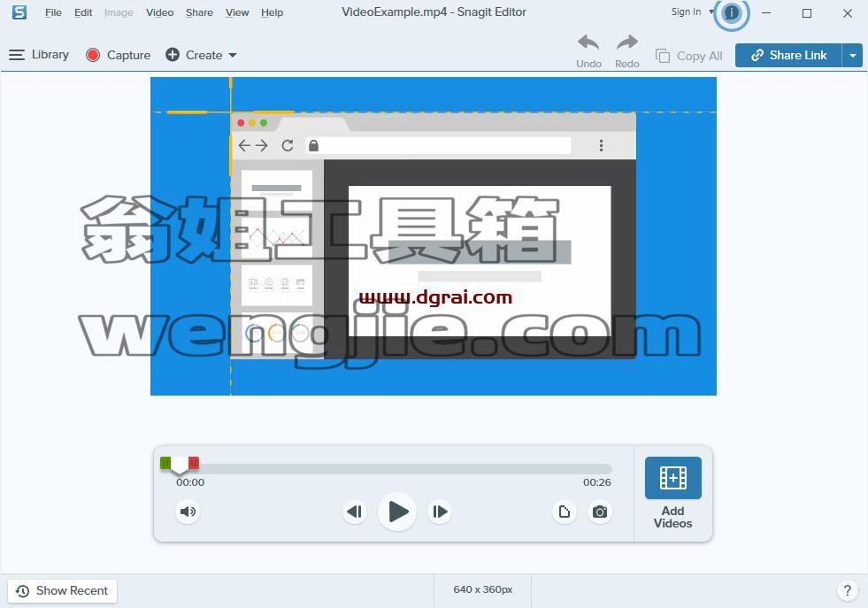This screenshot has width=868, height=608.
Task: Step back one frame
Action: click(x=354, y=512)
